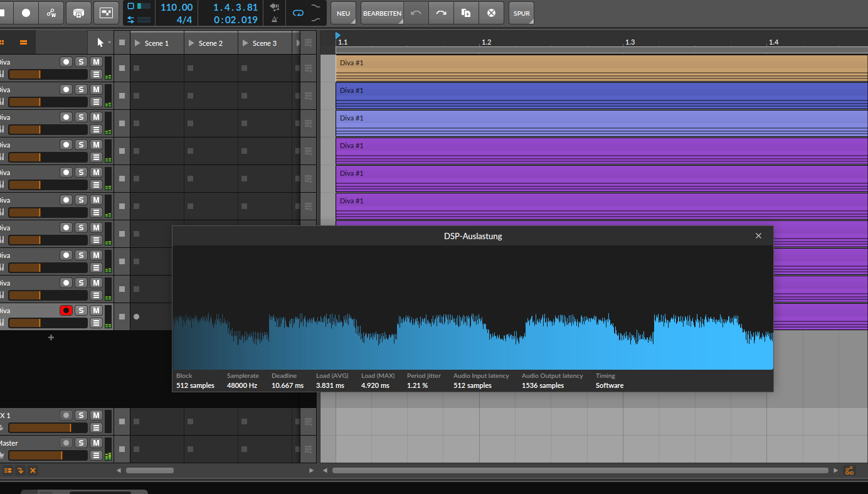Screen dimensions: 868x494
Task: Launch Scene 3
Action: (x=246, y=43)
